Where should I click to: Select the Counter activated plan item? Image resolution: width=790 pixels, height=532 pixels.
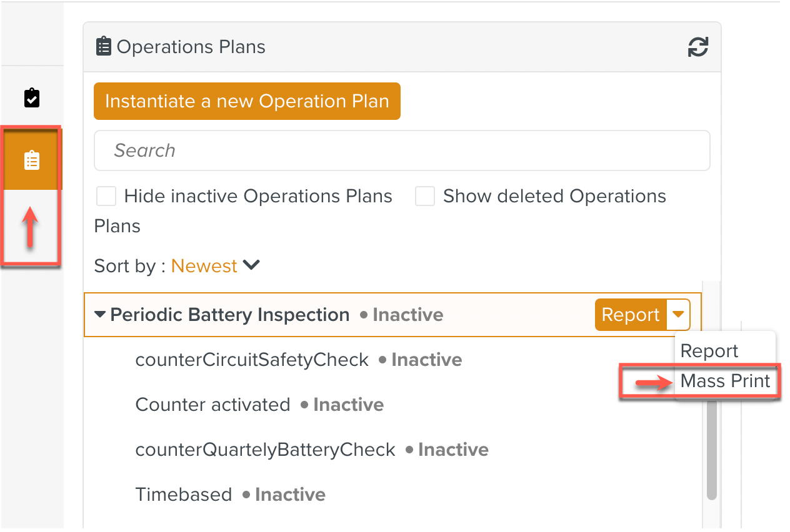212,405
